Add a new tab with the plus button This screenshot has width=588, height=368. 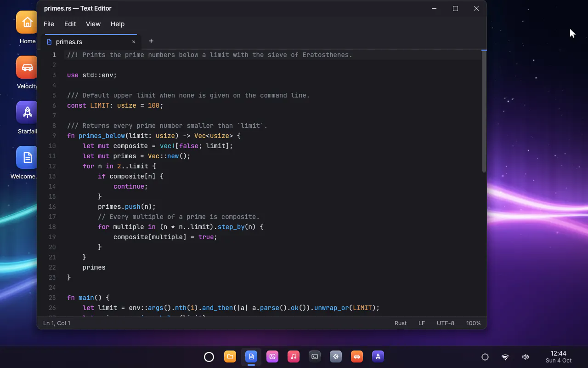[151, 41]
